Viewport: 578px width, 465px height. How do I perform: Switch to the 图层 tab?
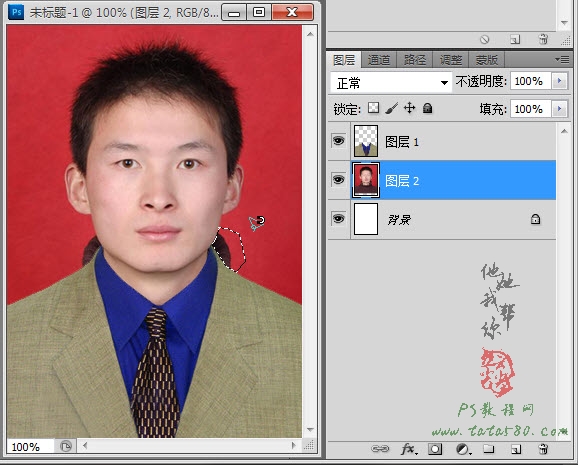click(x=344, y=60)
